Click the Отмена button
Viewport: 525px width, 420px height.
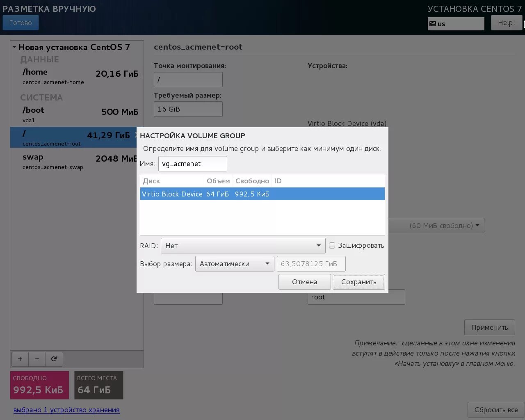coord(304,282)
